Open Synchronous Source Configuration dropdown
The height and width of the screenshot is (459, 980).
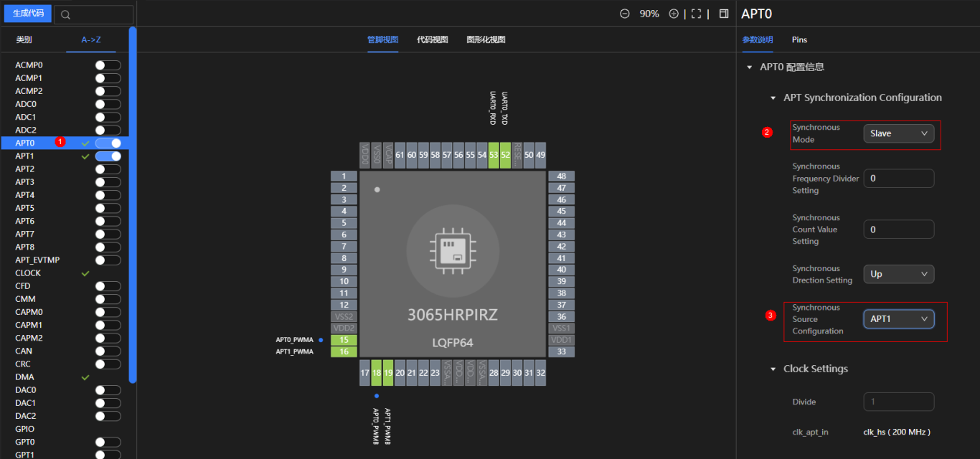(x=898, y=319)
